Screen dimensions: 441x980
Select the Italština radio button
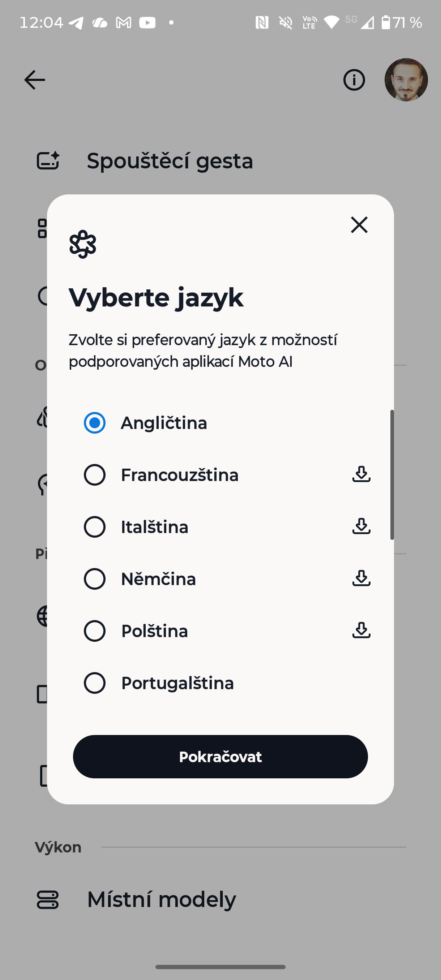click(95, 527)
